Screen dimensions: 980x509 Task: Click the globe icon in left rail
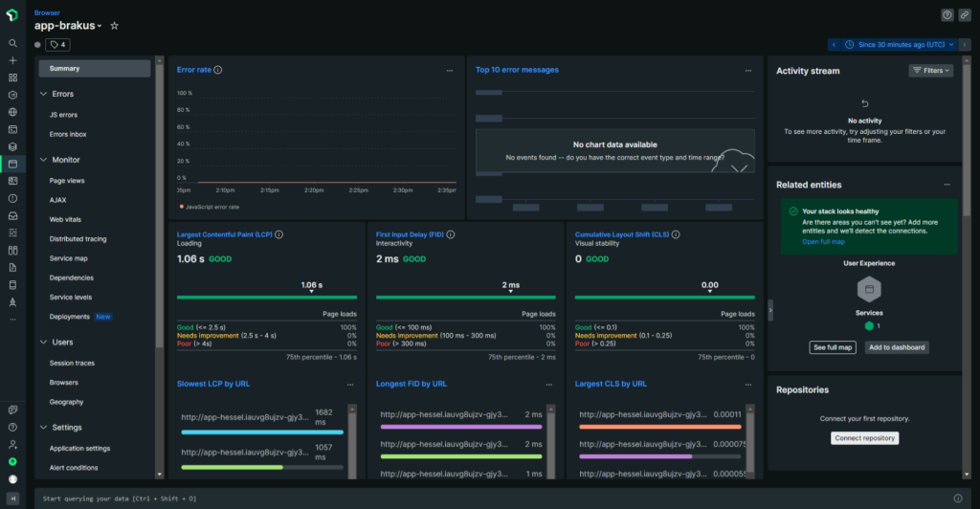tap(12, 112)
